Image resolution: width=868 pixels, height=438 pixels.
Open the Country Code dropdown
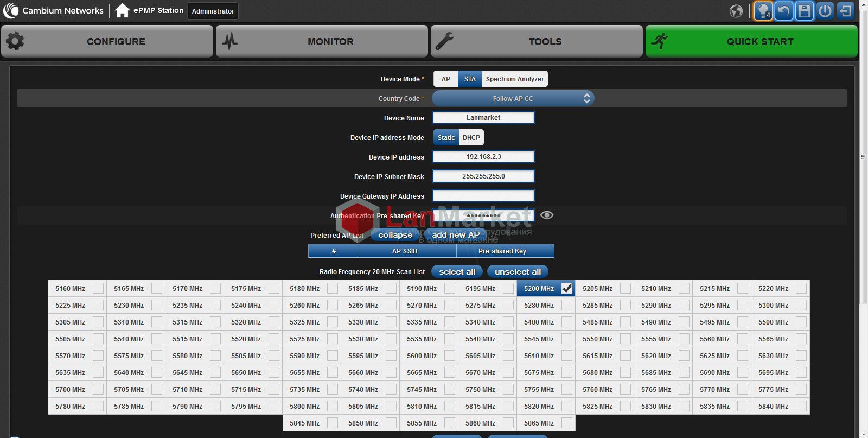click(513, 98)
